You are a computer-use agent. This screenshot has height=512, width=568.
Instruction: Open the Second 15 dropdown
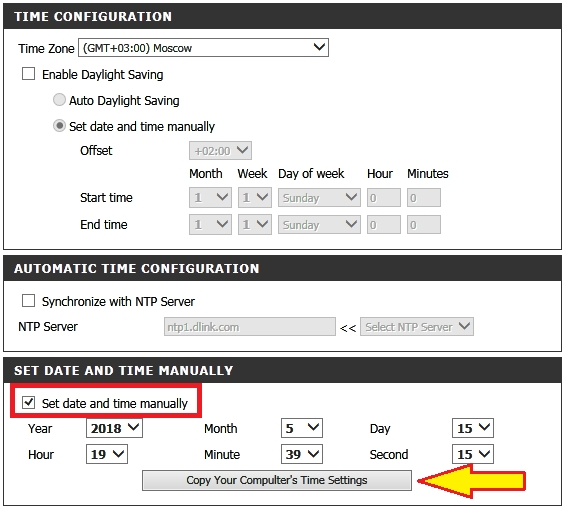[473, 454]
